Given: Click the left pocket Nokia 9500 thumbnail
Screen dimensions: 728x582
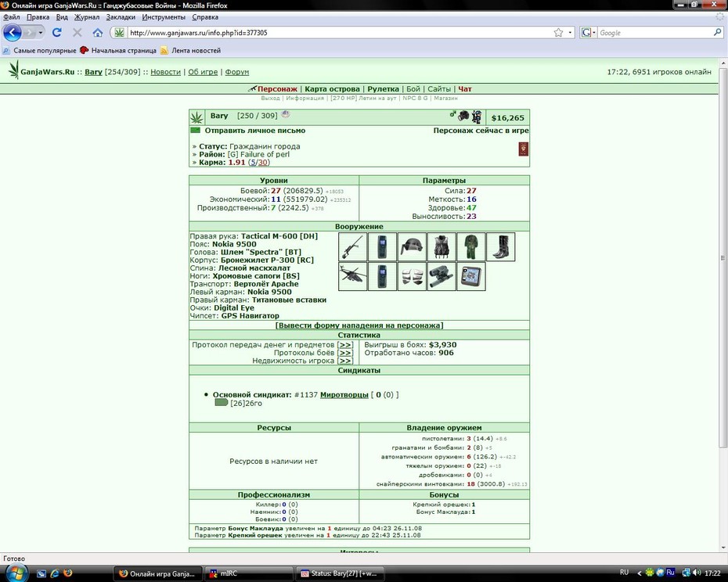Looking at the screenshot, I should (x=382, y=276).
